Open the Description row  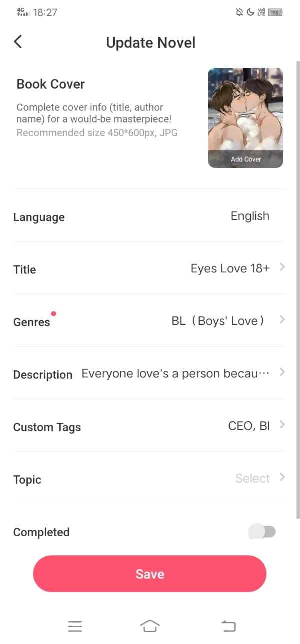150,374
